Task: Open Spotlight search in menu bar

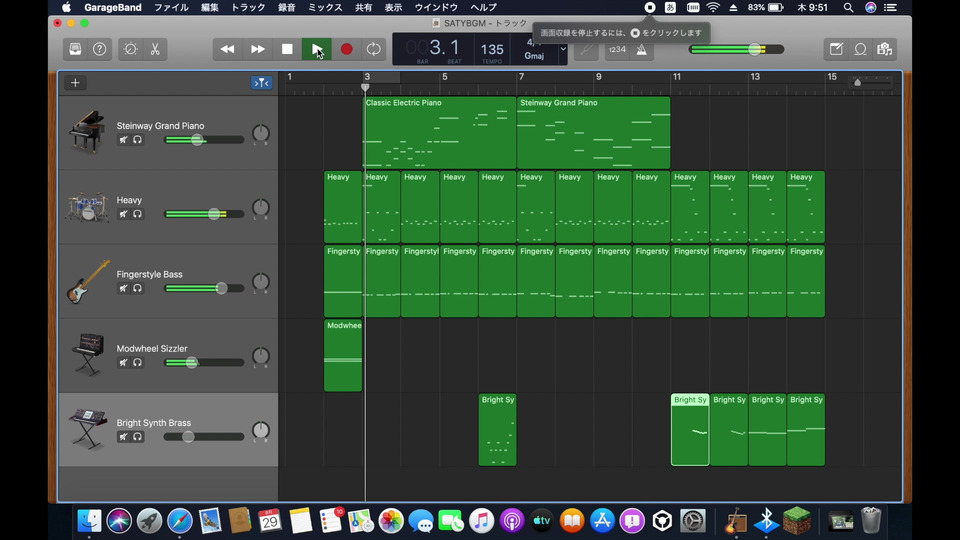Action: coord(848,7)
